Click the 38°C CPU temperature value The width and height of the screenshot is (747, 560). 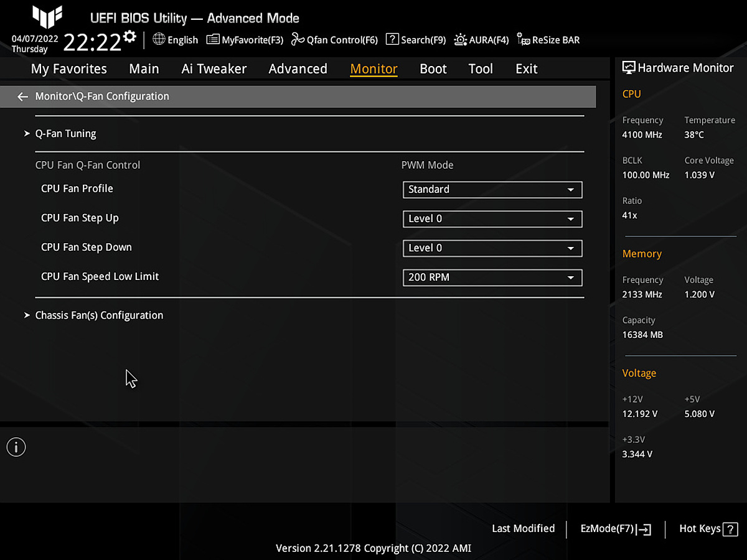click(694, 135)
